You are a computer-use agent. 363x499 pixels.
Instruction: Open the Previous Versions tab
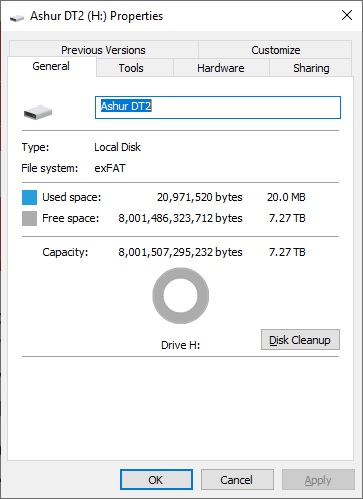tap(103, 50)
